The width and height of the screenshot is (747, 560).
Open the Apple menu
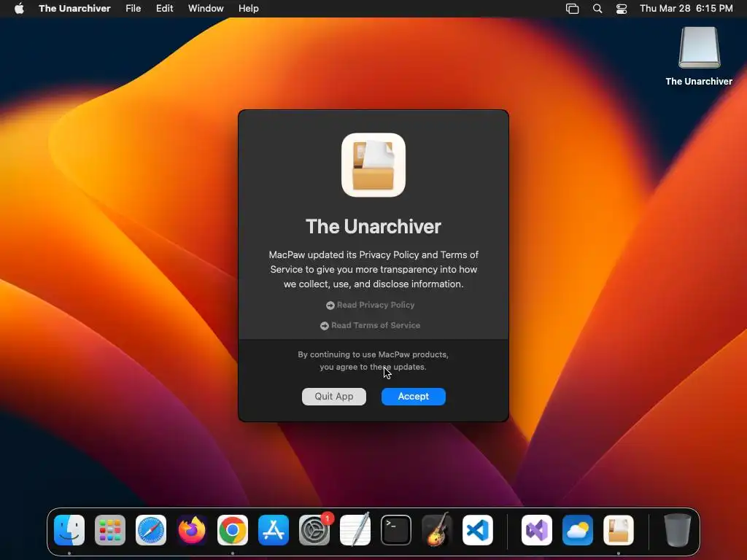coord(19,9)
